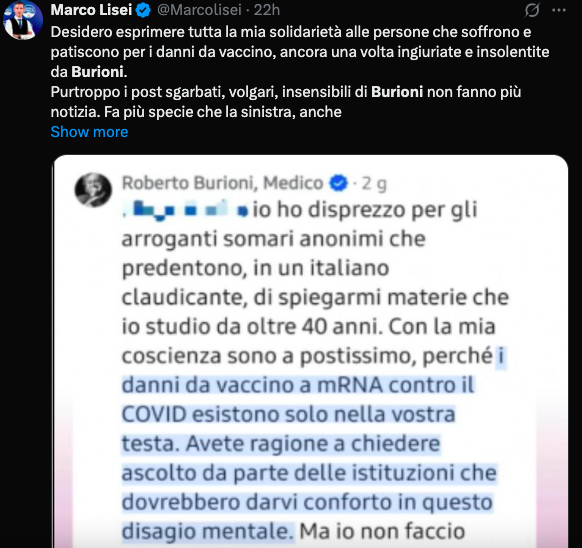Click the Grok explain-post icon
Viewport: 582px width, 548px height.
point(532,10)
